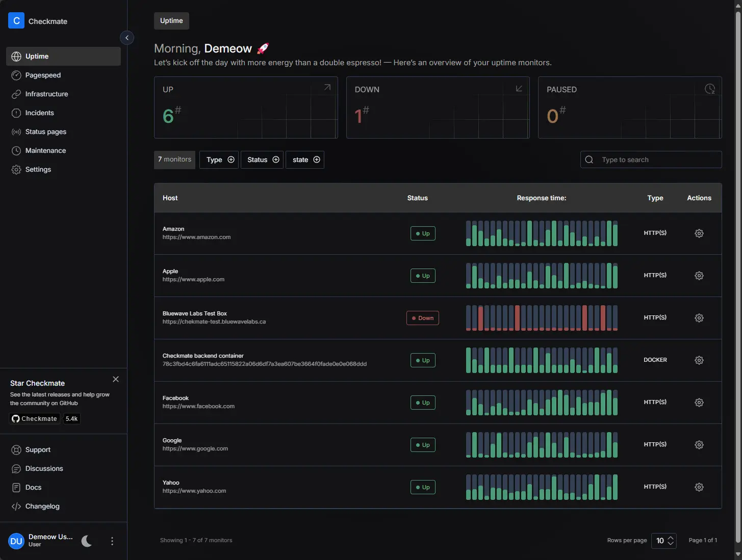Open the Status filter dropdown

click(263, 160)
